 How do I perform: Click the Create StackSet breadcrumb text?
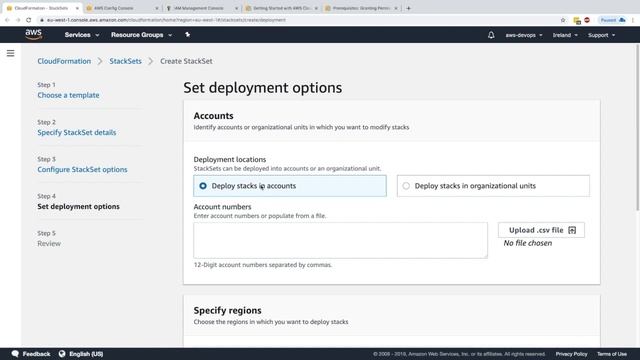[186, 61]
